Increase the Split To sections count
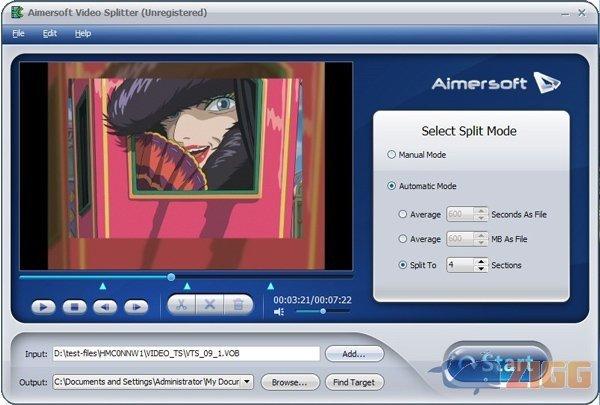 [x=481, y=261]
